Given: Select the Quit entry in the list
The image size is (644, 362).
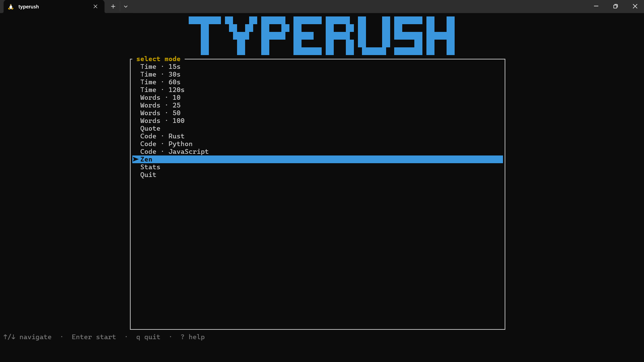Looking at the screenshot, I should pyautogui.click(x=148, y=175).
